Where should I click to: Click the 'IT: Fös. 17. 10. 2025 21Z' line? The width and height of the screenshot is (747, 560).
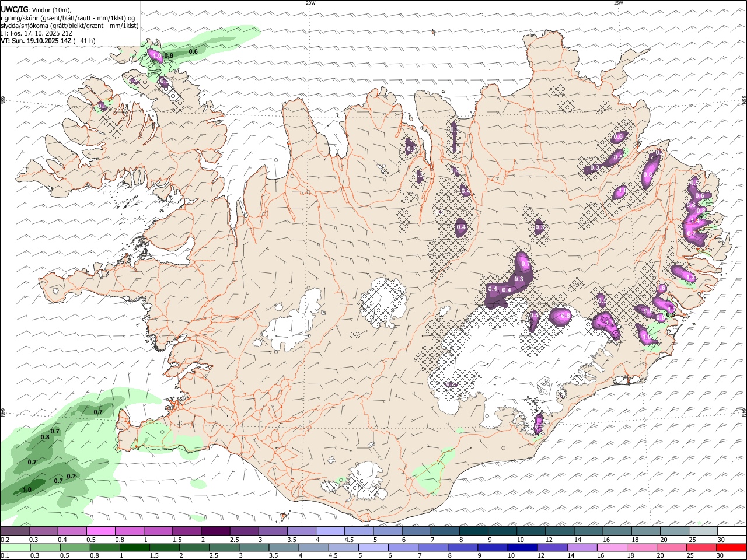pyautogui.click(x=37, y=33)
